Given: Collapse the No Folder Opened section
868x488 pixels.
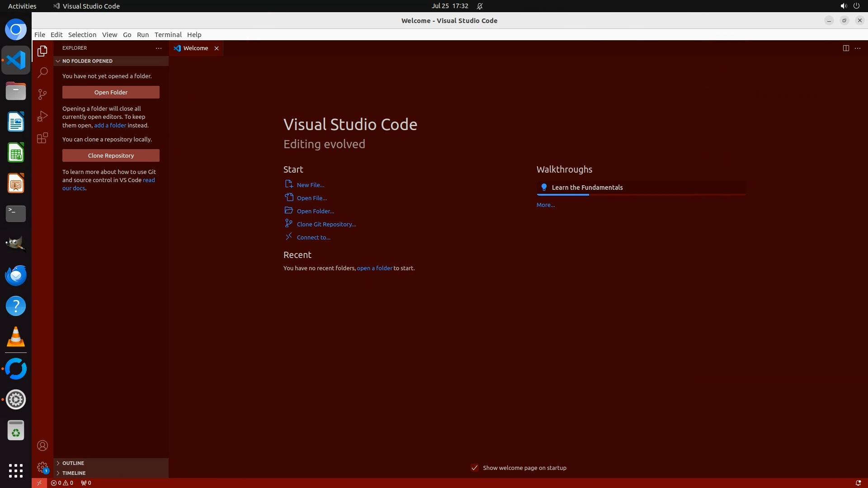Looking at the screenshot, I should (87, 61).
